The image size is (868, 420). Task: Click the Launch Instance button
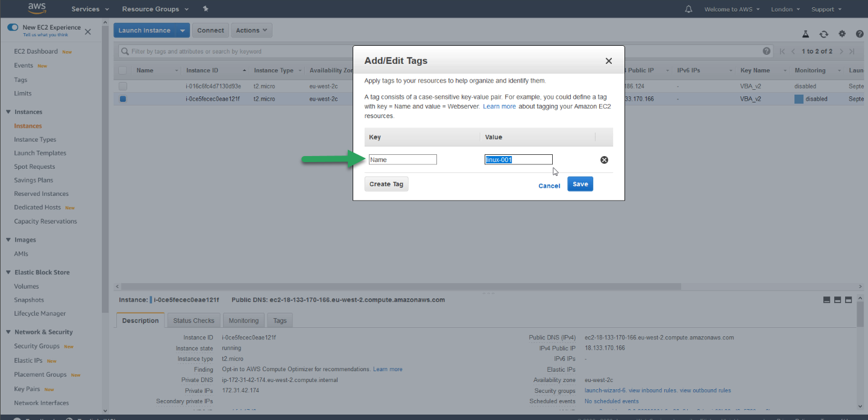pyautogui.click(x=145, y=31)
